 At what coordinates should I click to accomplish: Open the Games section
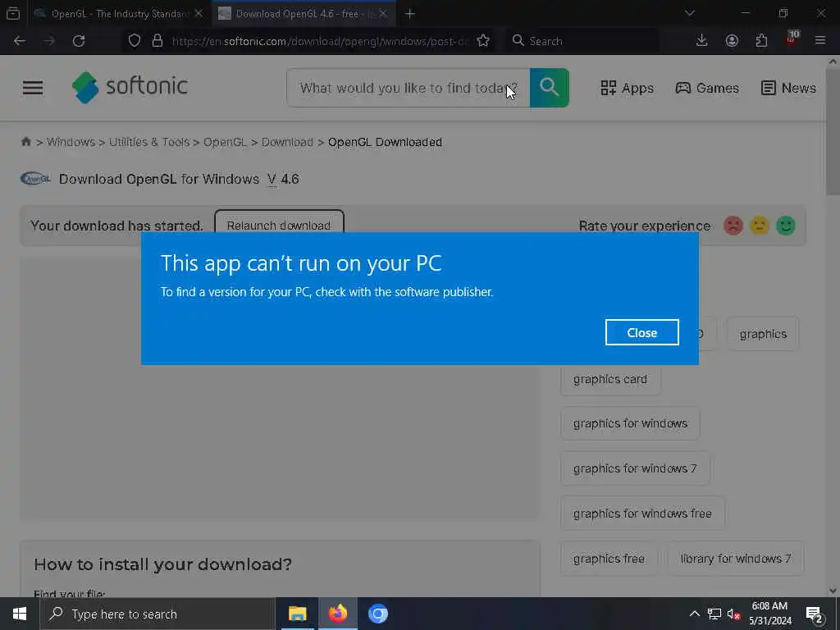pos(706,88)
